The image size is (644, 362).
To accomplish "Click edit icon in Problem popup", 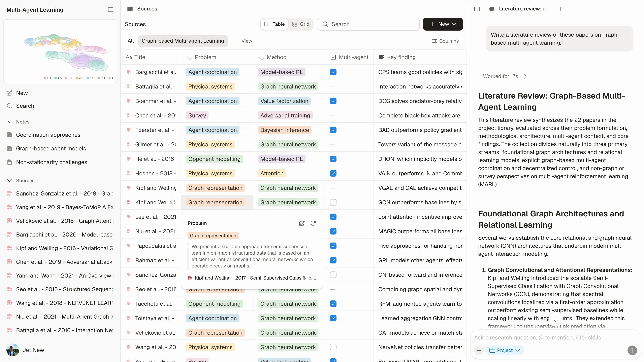I will pyautogui.click(x=302, y=223).
